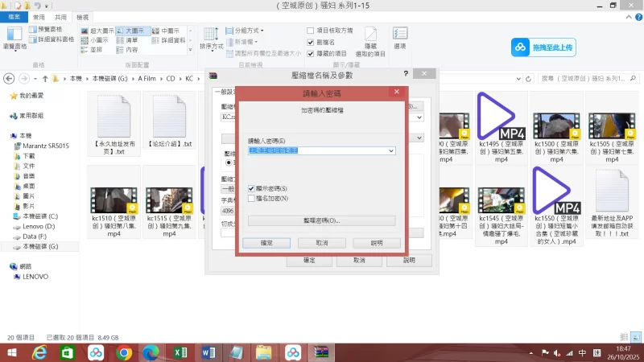
Task: Click 取消 in password dialog
Action: [321, 243]
